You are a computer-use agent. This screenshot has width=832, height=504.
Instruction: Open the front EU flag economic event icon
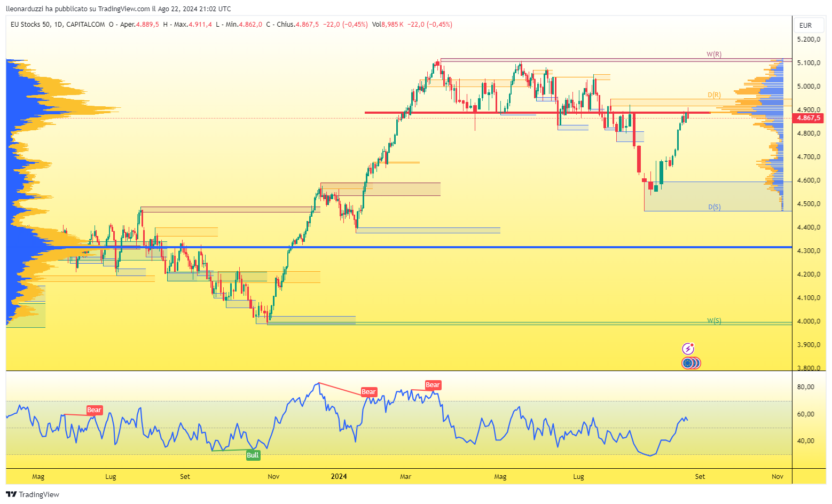pyautogui.click(x=688, y=363)
